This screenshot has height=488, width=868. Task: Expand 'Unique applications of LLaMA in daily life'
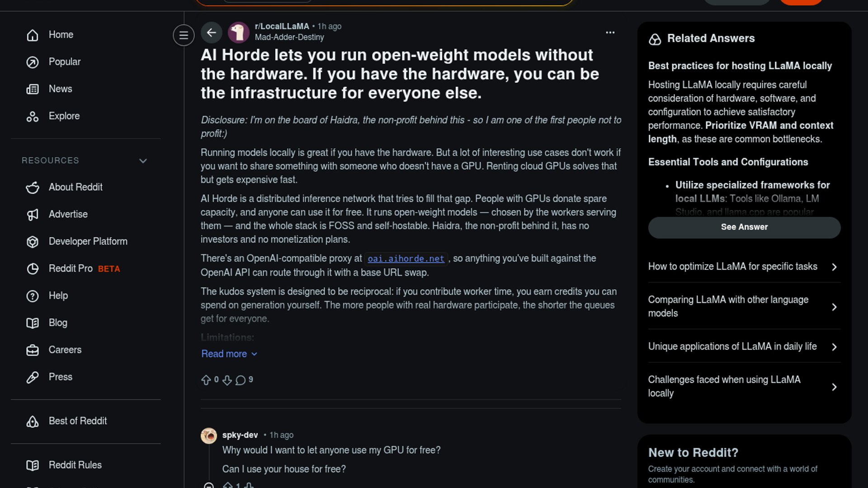click(x=744, y=347)
